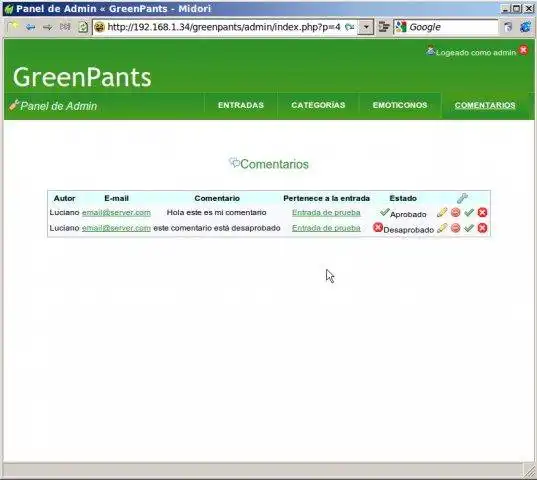537x480 pixels.
Task: Open Entrada de prueba link in Aprobado row
Action: (326, 213)
